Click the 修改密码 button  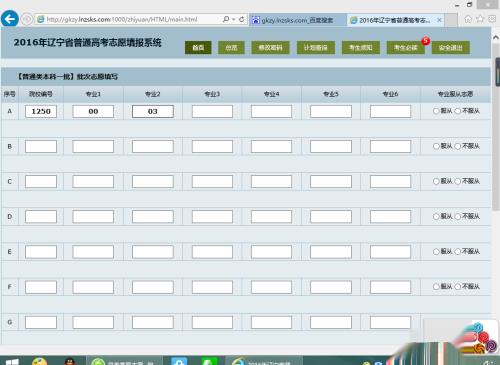pyautogui.click(x=270, y=48)
